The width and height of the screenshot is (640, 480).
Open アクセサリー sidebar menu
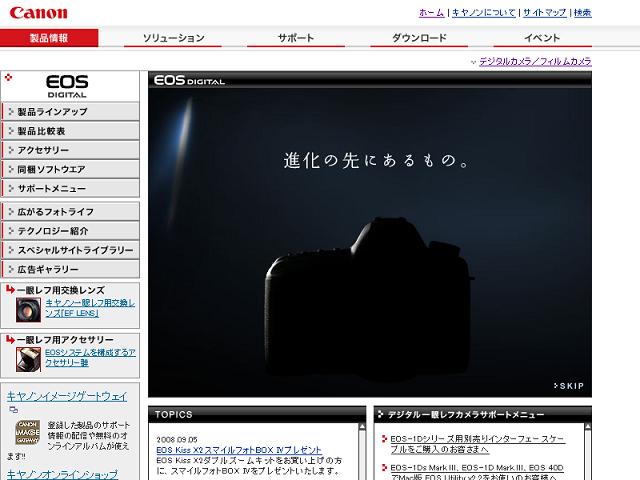(70, 150)
